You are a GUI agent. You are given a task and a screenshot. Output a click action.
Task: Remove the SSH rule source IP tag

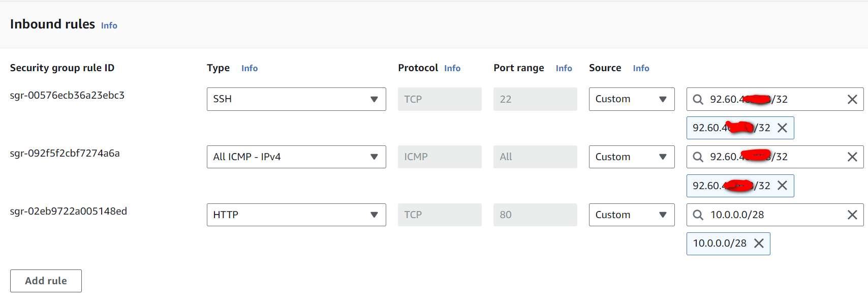[783, 128]
